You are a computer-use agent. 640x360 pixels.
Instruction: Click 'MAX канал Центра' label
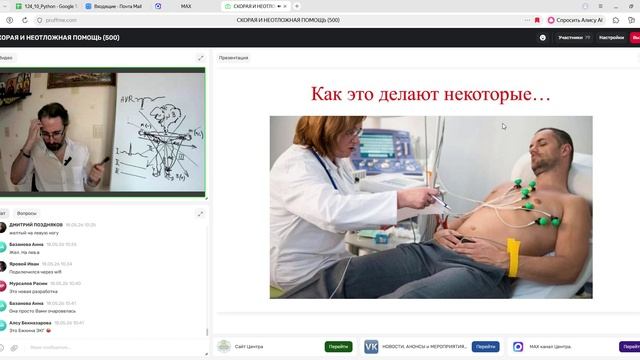click(550, 347)
